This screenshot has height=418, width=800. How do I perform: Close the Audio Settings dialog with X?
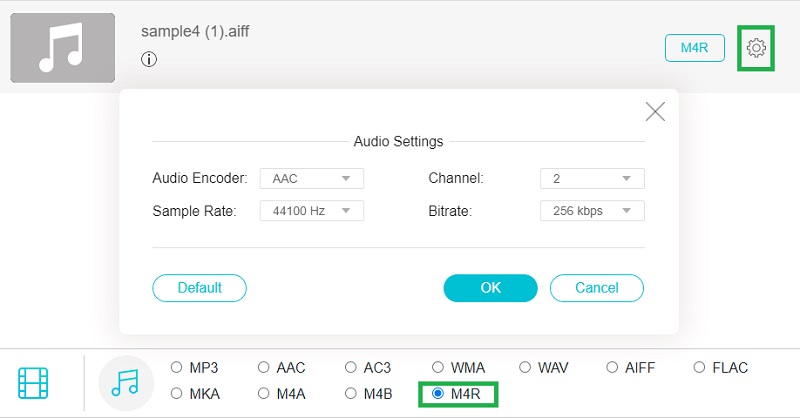pos(655,111)
